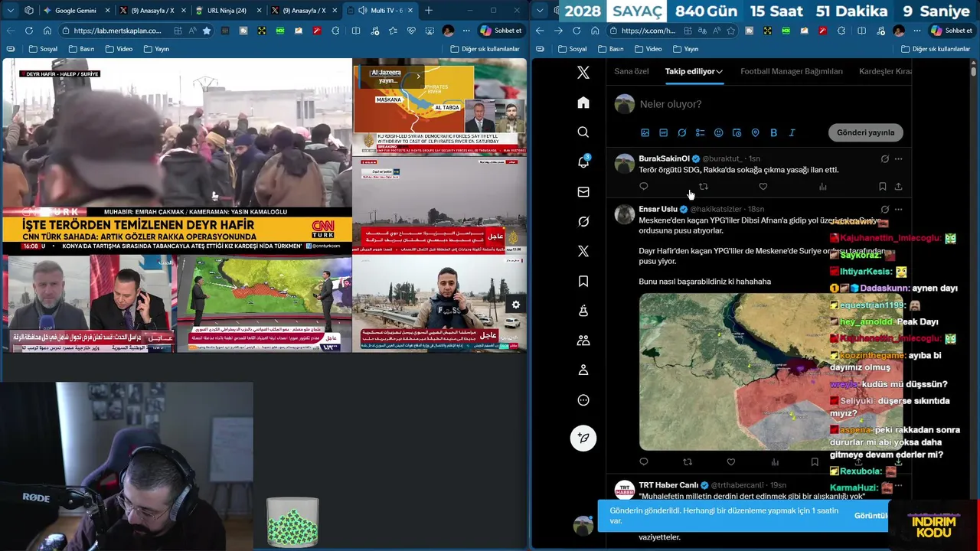Click the X logo at sidebar top
Viewport: 980px width, 551px height.
tap(583, 73)
